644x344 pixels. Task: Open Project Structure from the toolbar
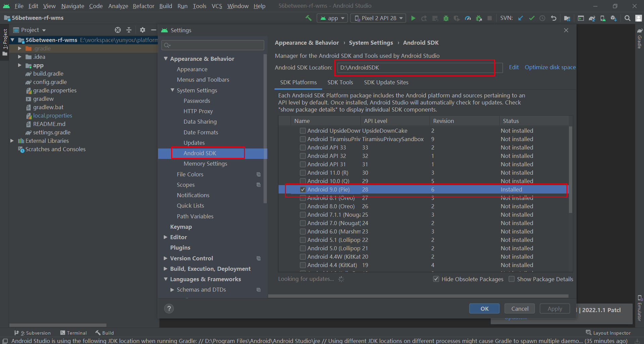[x=567, y=18]
